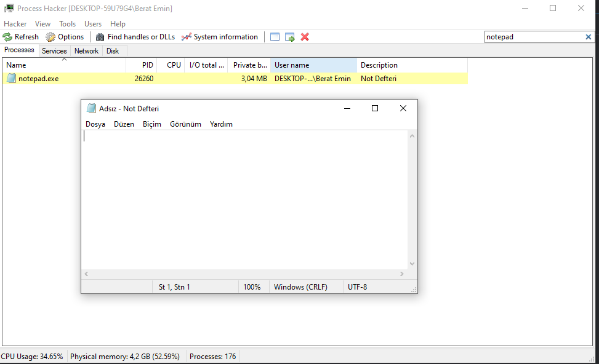Image resolution: width=599 pixels, height=364 pixels.
Task: Click Not Defteri scroll left arrow
Action: (x=87, y=274)
